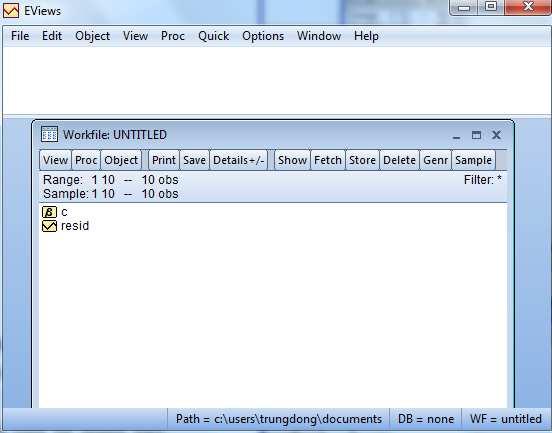Open the View menu in the menu bar
This screenshot has height=433, width=552.
(135, 36)
